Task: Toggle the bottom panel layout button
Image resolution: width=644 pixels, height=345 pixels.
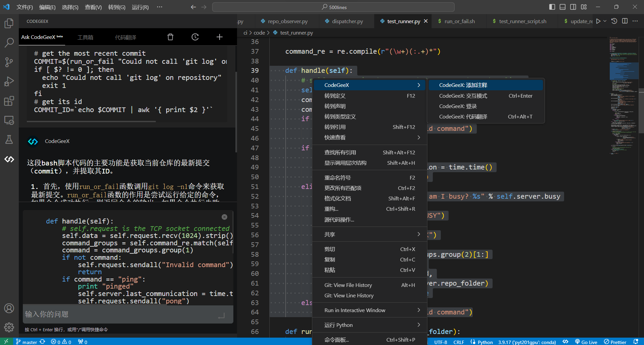Action: (562, 7)
